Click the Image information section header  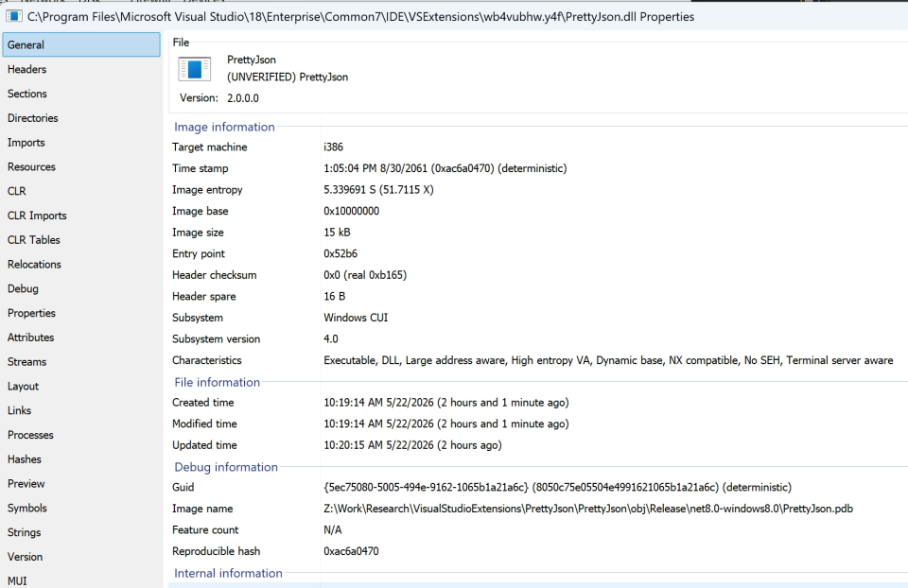pyautogui.click(x=224, y=127)
